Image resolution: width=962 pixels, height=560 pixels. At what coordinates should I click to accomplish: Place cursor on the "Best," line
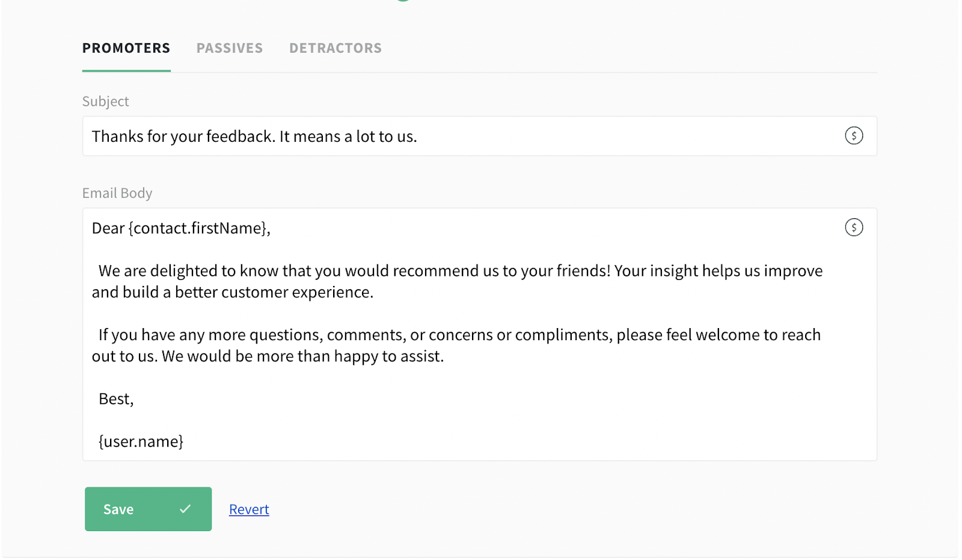(116, 399)
